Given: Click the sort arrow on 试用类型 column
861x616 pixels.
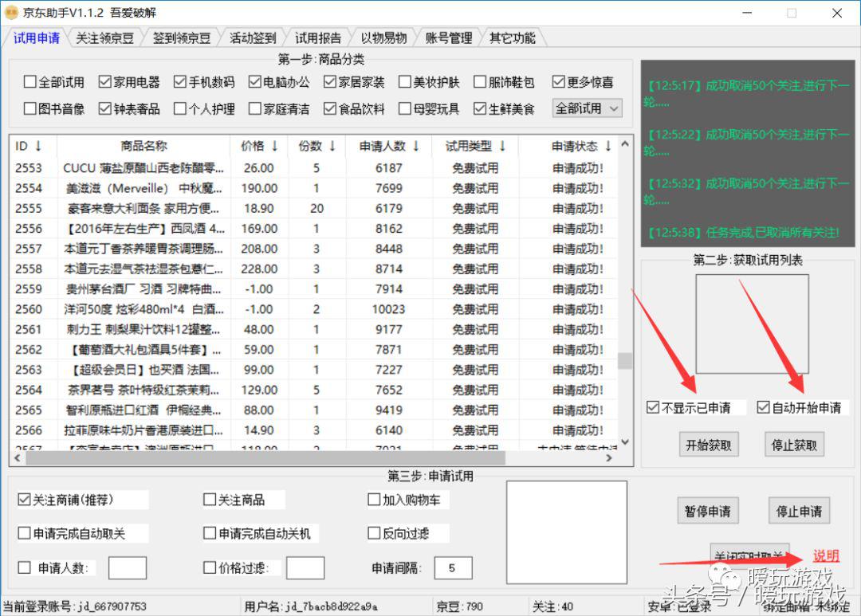Looking at the screenshot, I should click(501, 146).
